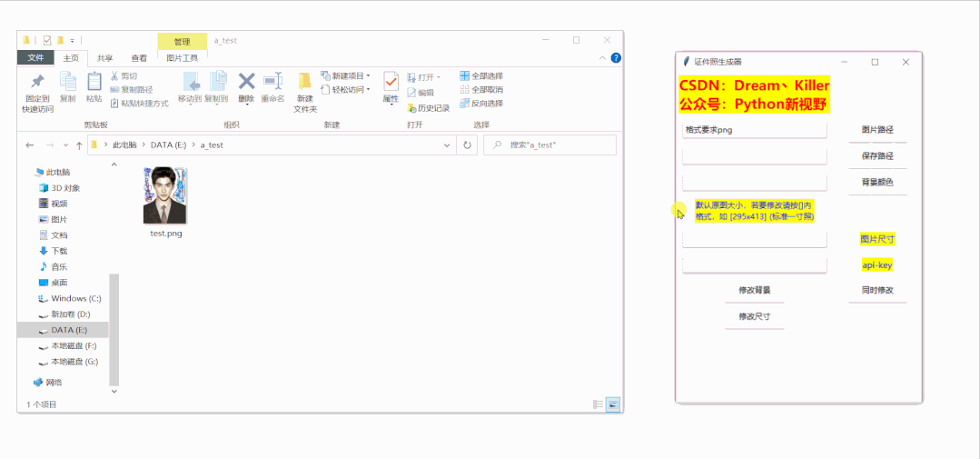Image resolution: width=980 pixels, height=459 pixels.
Task: Click 同时修改 button
Action: click(877, 290)
